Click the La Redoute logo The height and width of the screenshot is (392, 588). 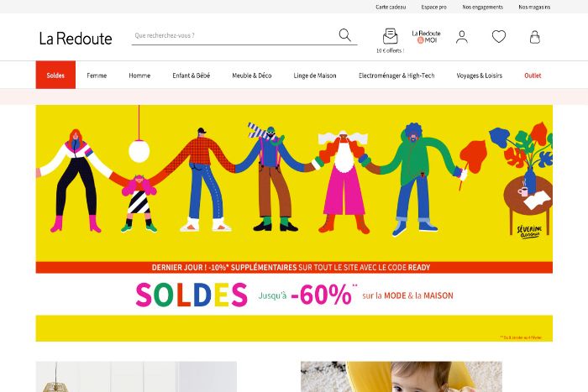coord(76,39)
